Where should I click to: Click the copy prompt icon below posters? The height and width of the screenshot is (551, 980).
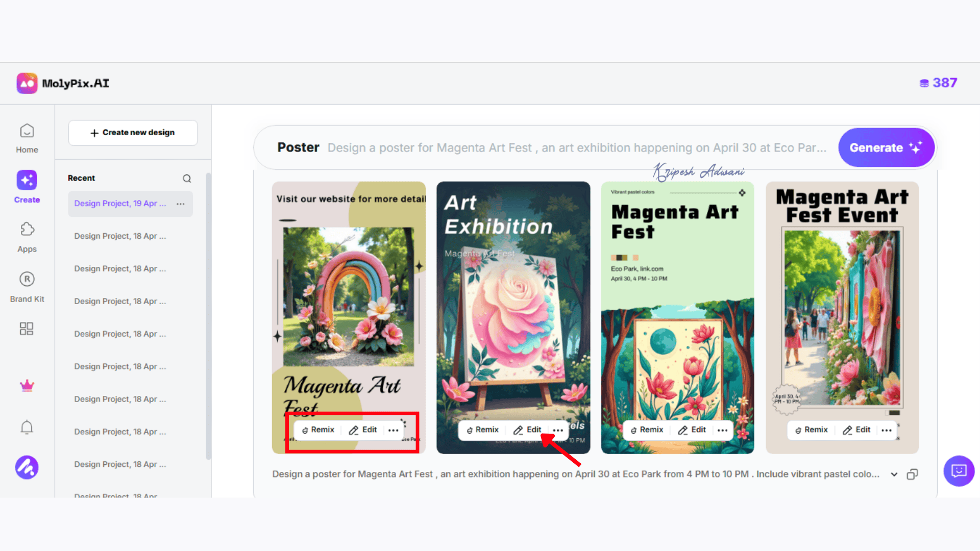[912, 474]
